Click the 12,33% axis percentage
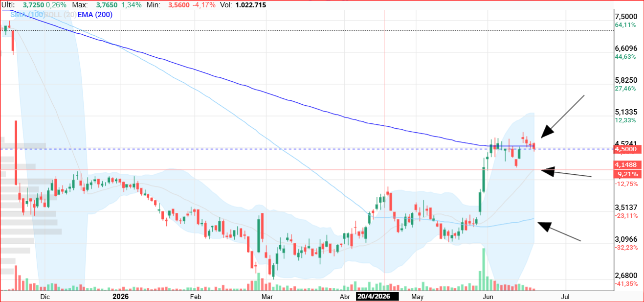Image resolution: width=644 pixels, height=302 pixels. [625, 120]
